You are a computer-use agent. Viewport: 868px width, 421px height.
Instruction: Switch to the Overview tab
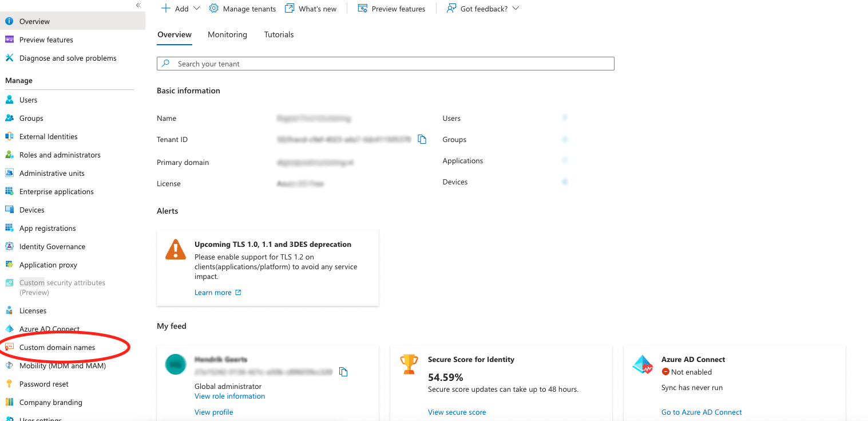click(x=175, y=34)
